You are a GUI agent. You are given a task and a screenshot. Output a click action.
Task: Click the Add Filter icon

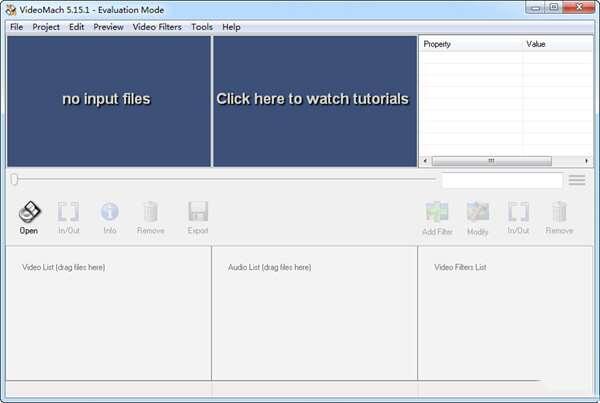tap(437, 212)
